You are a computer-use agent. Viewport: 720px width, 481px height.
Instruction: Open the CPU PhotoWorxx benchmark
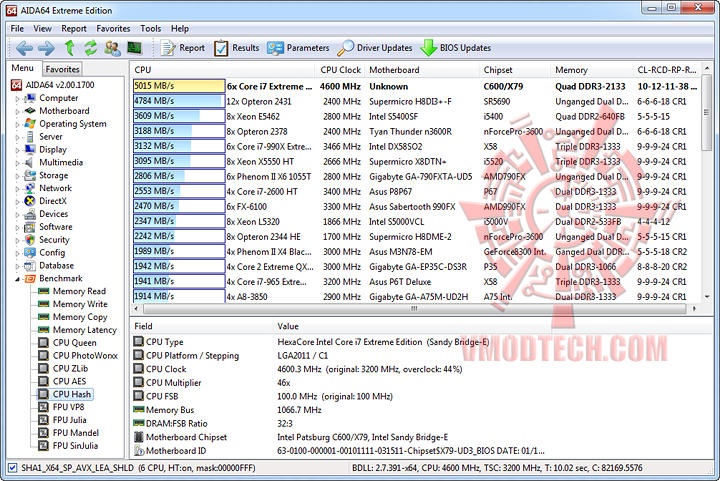(x=85, y=355)
